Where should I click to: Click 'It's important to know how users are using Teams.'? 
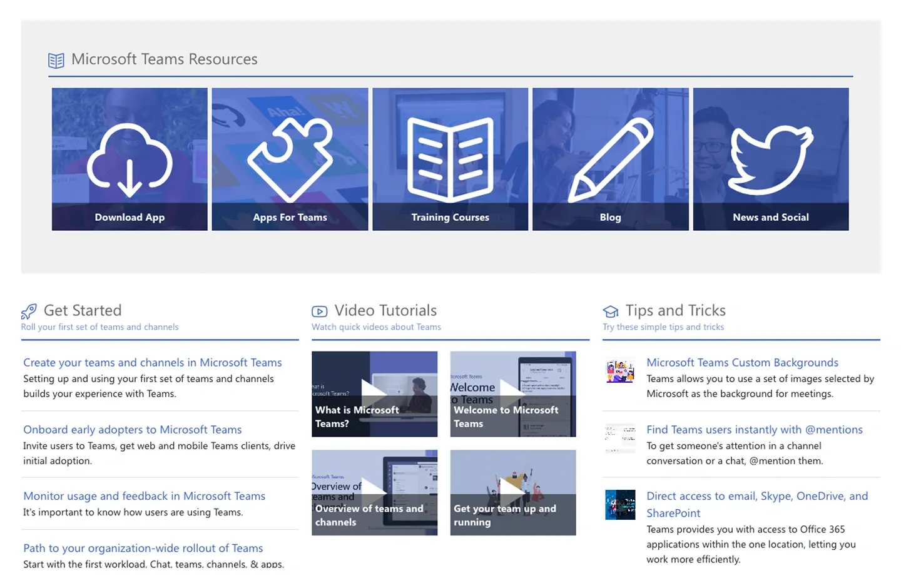tap(133, 512)
